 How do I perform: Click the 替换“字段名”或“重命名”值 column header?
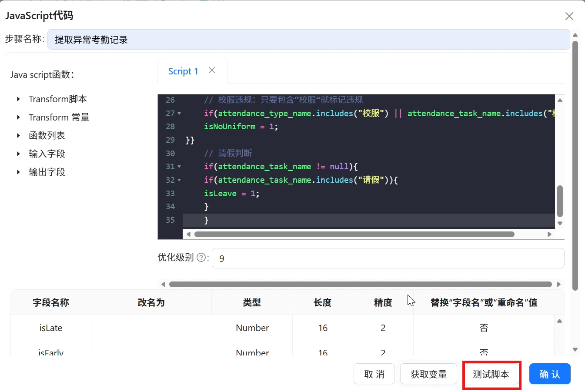pos(484,302)
